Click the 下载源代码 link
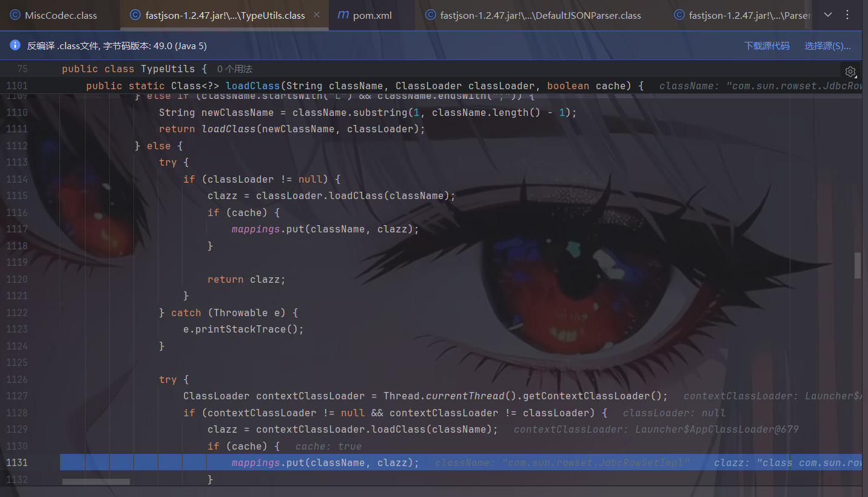868x497 pixels. click(x=767, y=46)
